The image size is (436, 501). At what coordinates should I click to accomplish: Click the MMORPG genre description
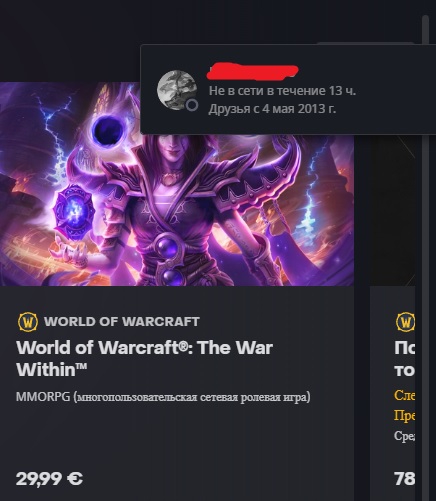pyautogui.click(x=163, y=397)
